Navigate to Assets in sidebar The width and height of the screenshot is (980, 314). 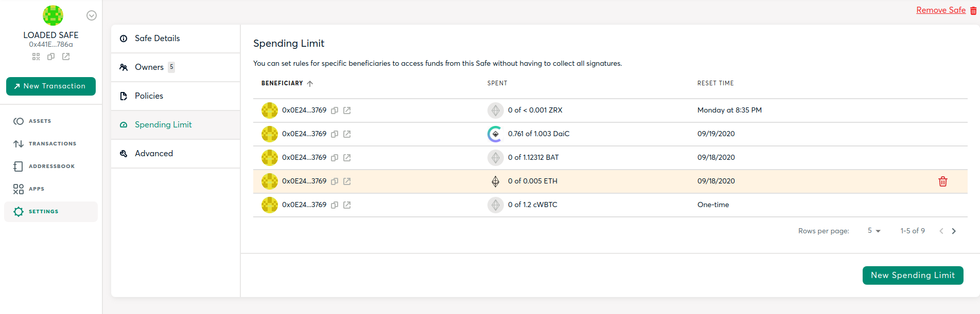[x=40, y=121]
